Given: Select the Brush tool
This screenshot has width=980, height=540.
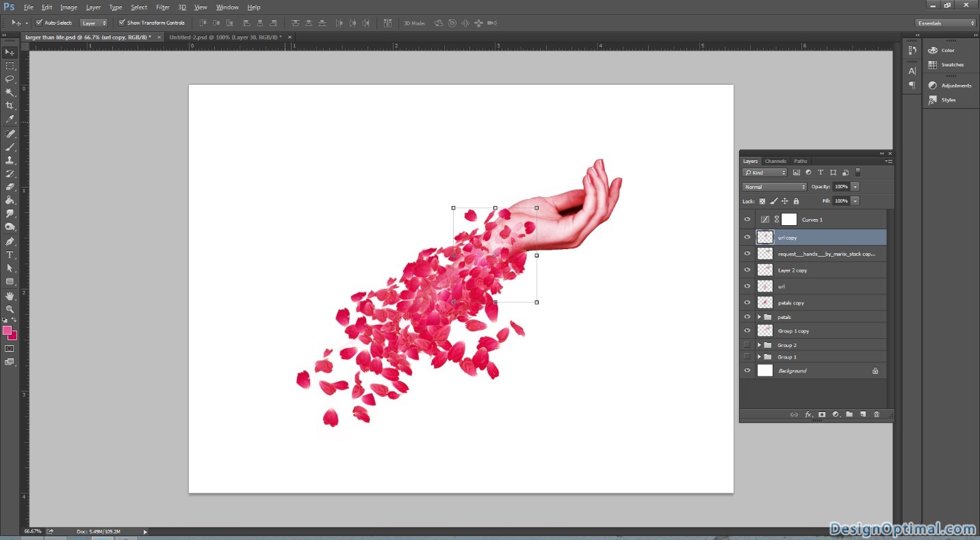Looking at the screenshot, I should click(10, 146).
